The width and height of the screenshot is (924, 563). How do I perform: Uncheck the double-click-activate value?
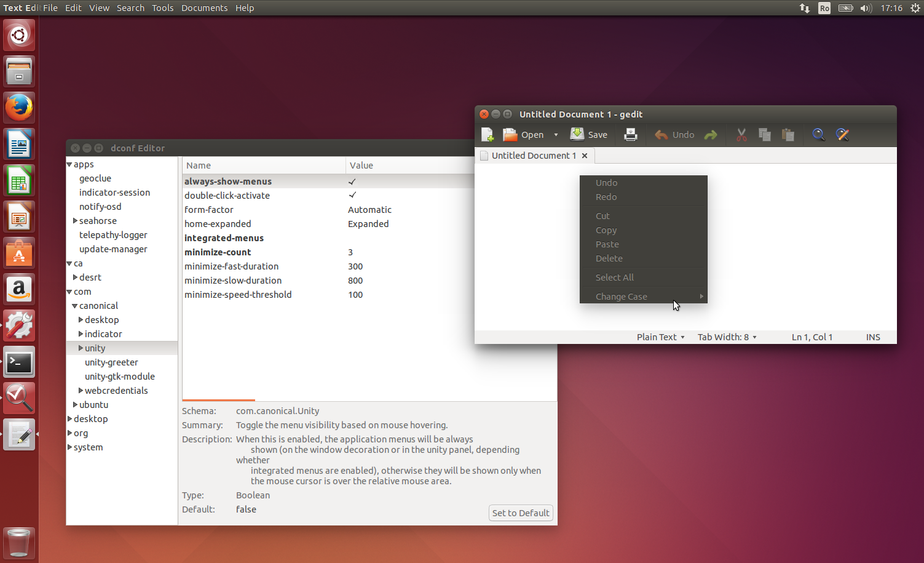(352, 195)
